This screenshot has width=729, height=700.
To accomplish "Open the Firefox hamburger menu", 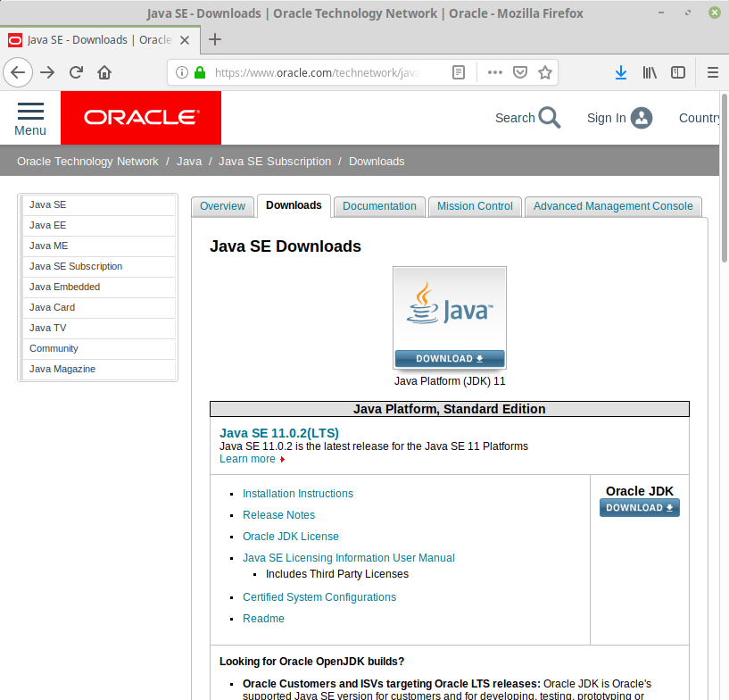I will pos(713,72).
